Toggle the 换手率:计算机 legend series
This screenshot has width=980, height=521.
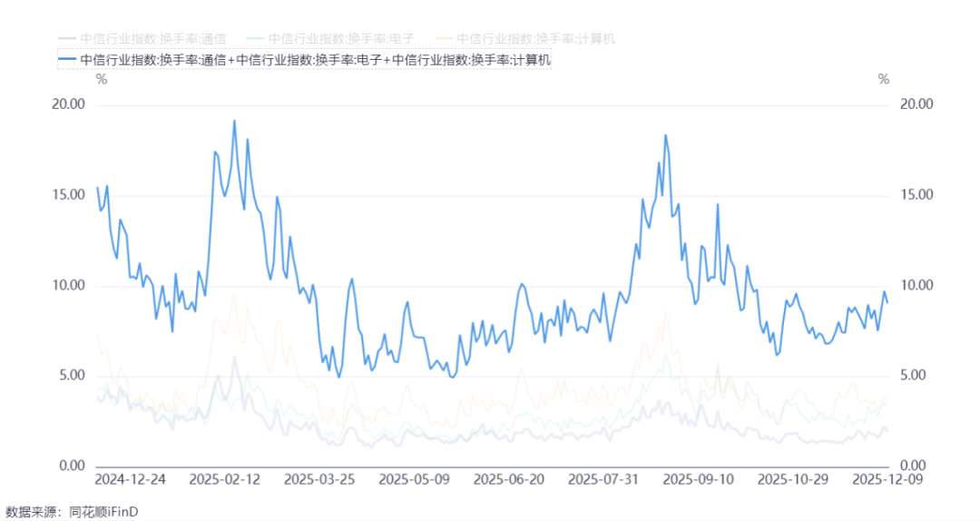coord(524,39)
